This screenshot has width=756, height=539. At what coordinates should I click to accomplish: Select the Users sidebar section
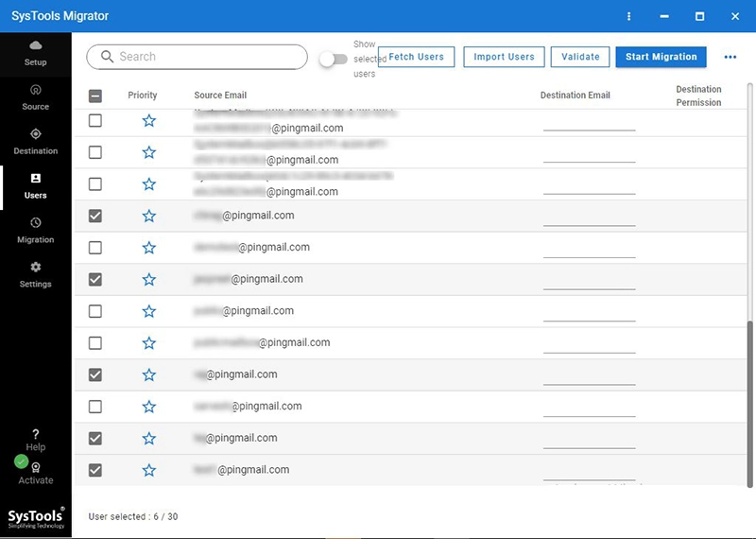point(36,187)
